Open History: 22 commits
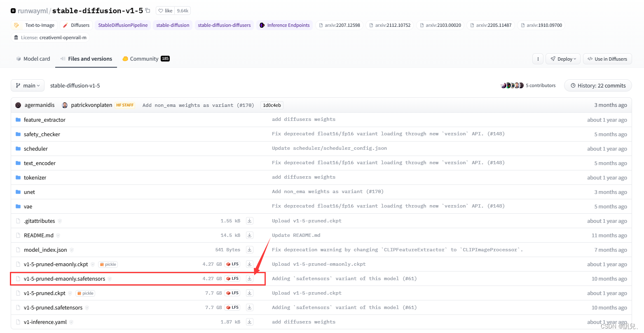Screen dimensions: 644x333 (x=598, y=85)
